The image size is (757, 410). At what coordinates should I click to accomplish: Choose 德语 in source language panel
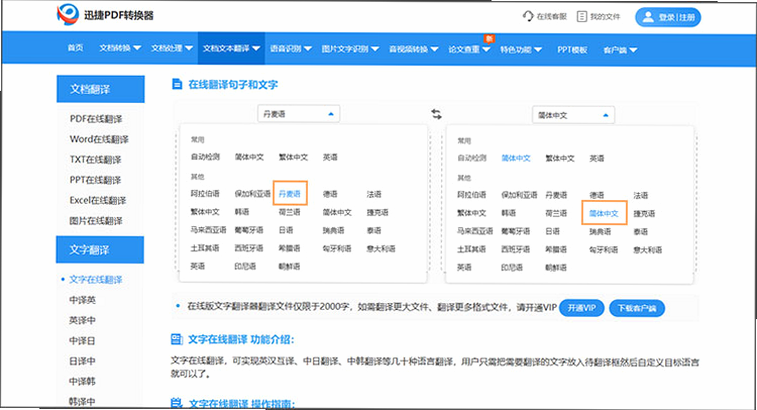[x=330, y=194]
